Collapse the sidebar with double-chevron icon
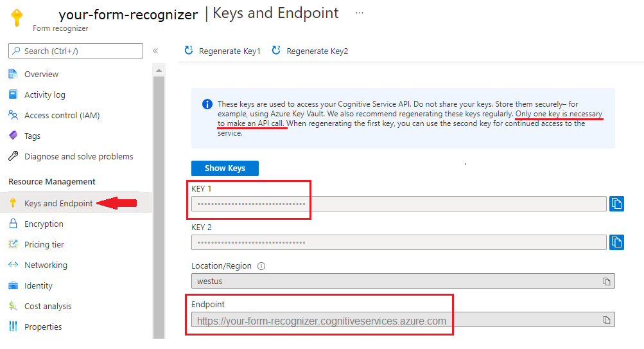This screenshot has height=349, width=644. [155, 51]
